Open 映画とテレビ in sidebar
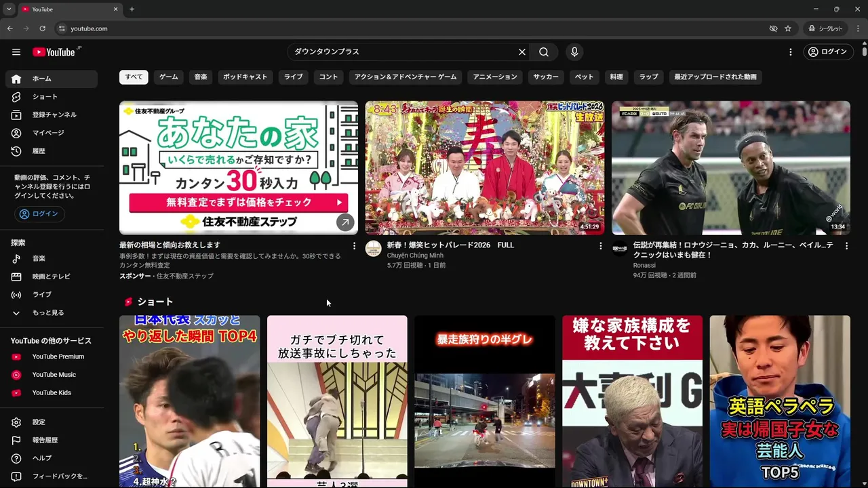868x488 pixels. pos(52,277)
